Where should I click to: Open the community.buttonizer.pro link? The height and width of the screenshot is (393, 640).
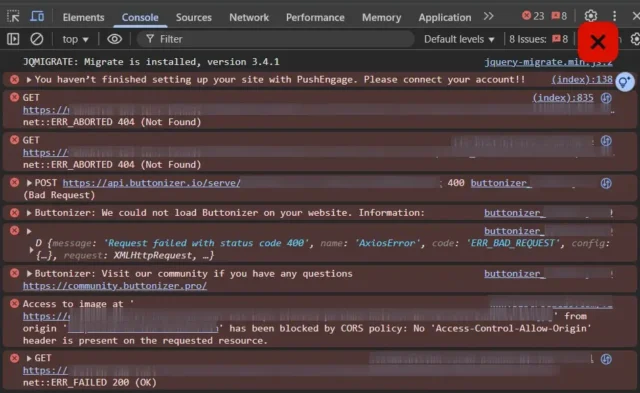click(x=115, y=286)
